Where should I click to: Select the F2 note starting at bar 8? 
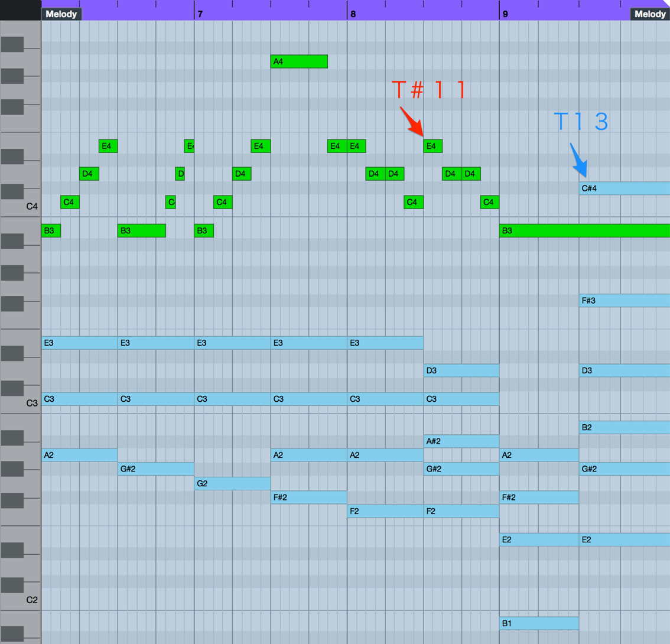[385, 511]
